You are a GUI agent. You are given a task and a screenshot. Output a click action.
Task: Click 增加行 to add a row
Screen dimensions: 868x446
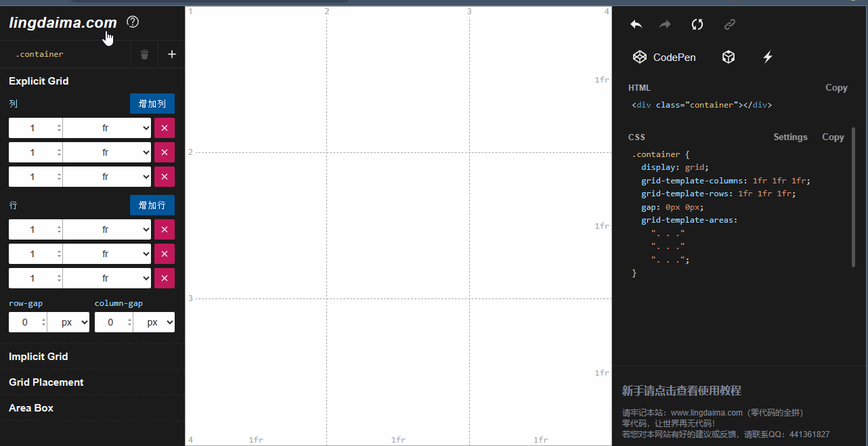pos(152,205)
